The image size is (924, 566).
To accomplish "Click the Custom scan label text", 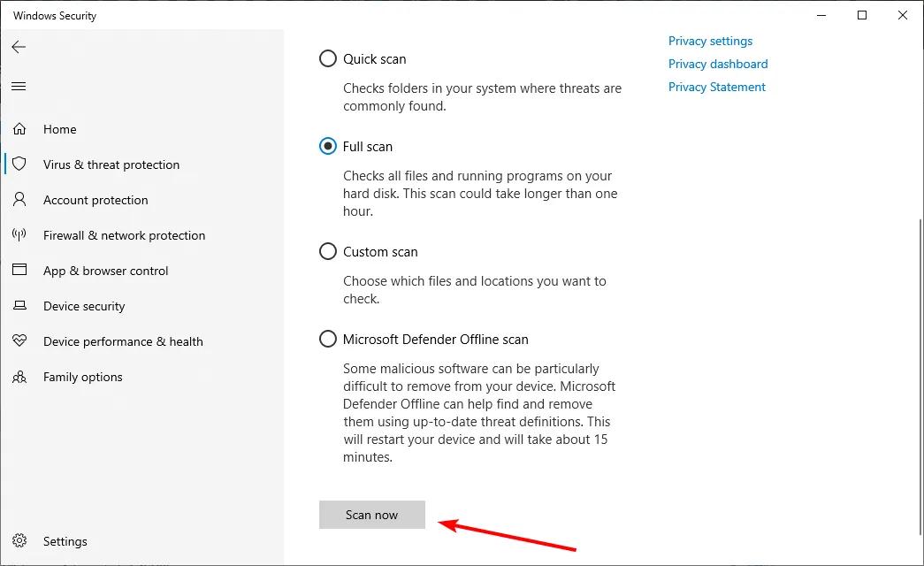I will click(x=381, y=252).
